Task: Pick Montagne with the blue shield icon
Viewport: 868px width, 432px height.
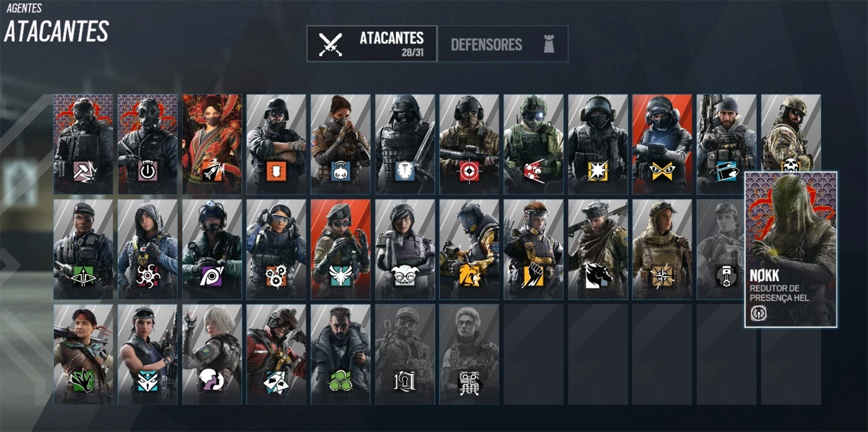Action: 405,144
